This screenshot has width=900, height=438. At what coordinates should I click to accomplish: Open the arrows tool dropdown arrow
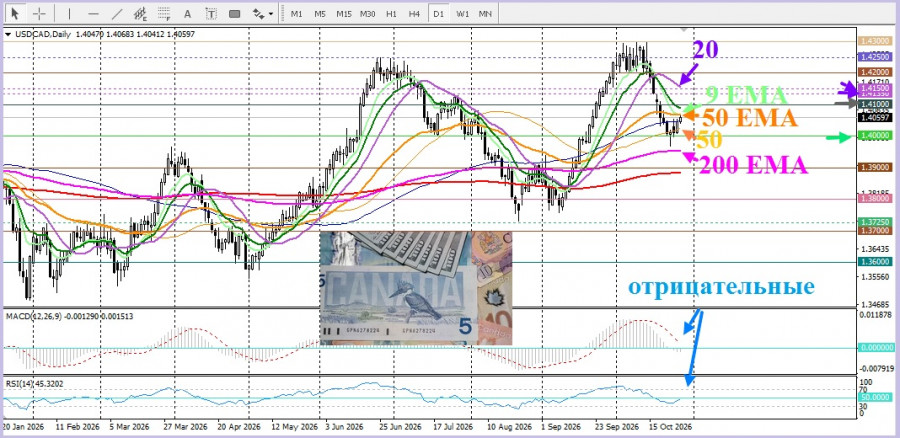pyautogui.click(x=271, y=14)
